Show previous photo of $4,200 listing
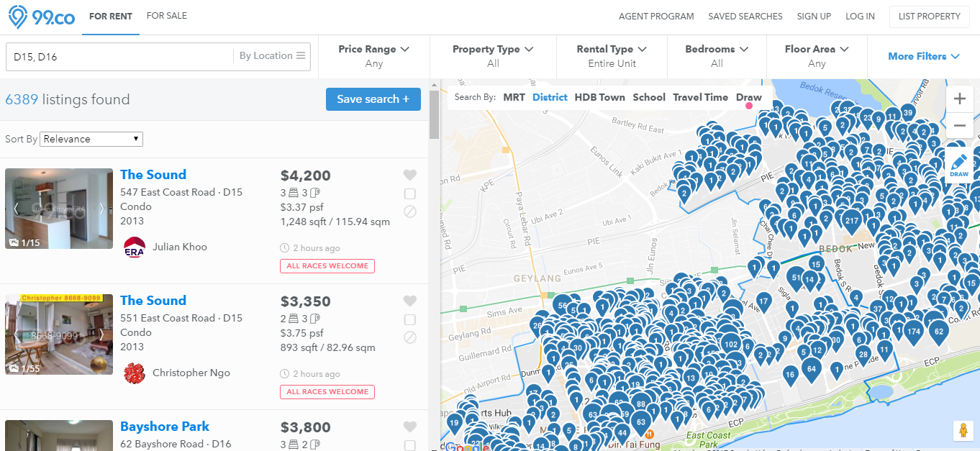 click(17, 209)
